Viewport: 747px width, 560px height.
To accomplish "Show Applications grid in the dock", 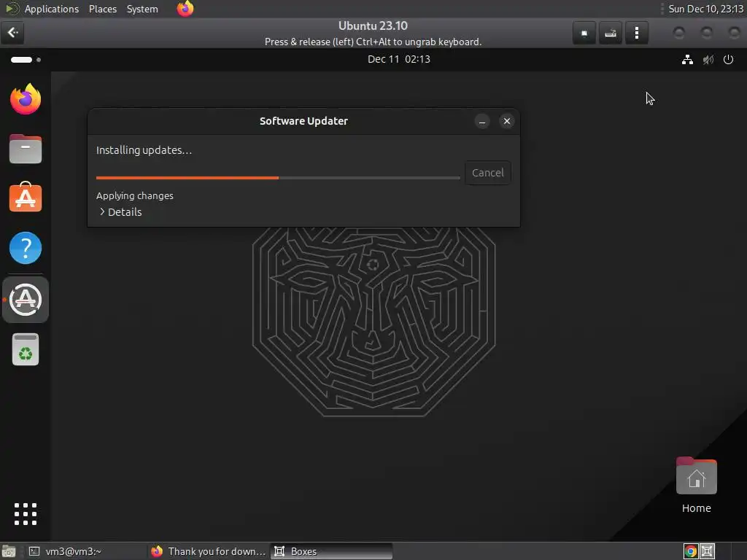I will pos(26,514).
